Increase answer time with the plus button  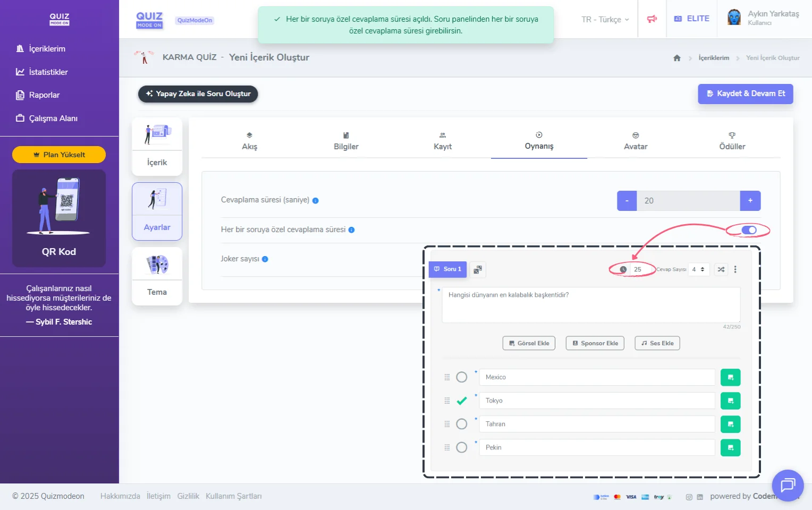[750, 201]
